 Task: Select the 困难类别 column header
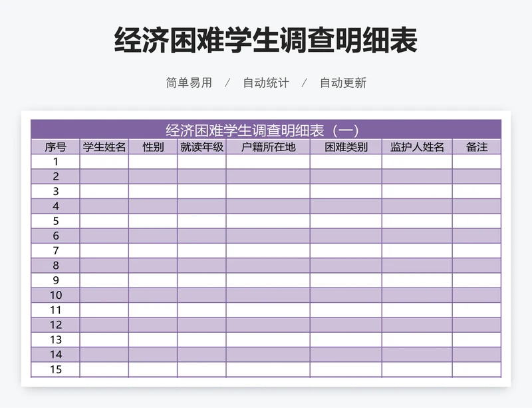coord(346,146)
